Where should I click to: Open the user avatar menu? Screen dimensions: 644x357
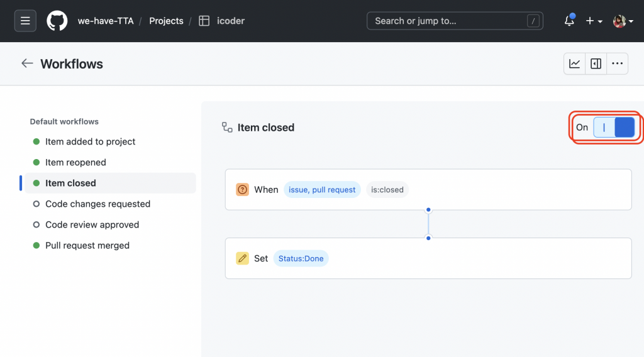(623, 21)
